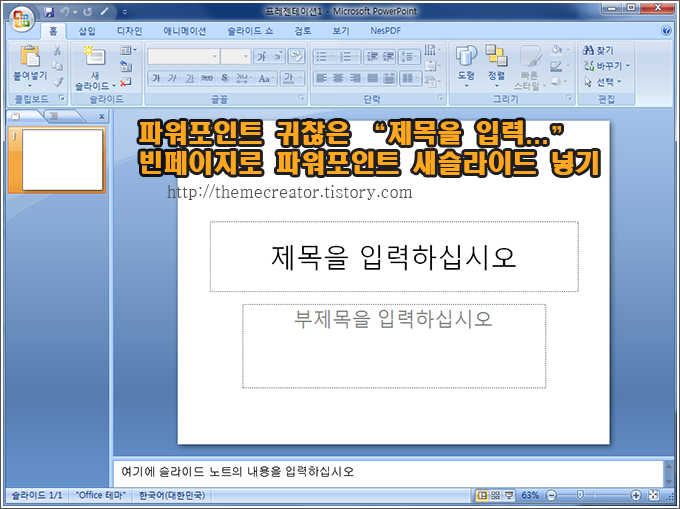Image resolution: width=680 pixels, height=509 pixels.
Task: Click 바꾸기 to replace text
Action: tap(606, 66)
